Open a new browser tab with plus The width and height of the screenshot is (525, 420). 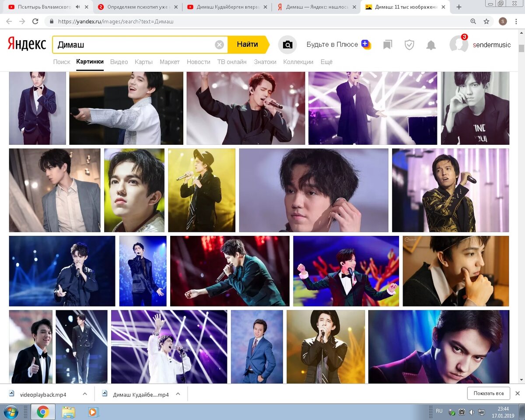tap(459, 7)
